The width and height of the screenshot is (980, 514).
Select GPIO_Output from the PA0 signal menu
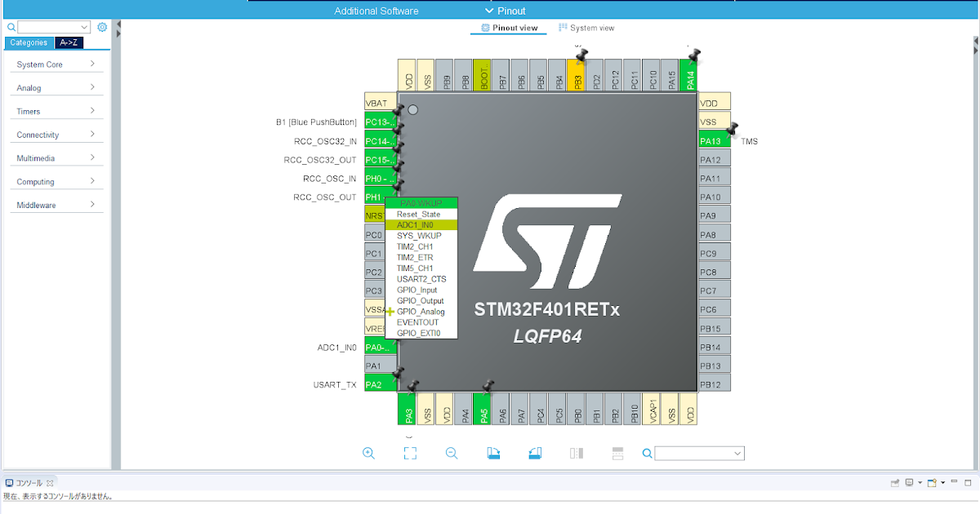pyautogui.click(x=418, y=300)
